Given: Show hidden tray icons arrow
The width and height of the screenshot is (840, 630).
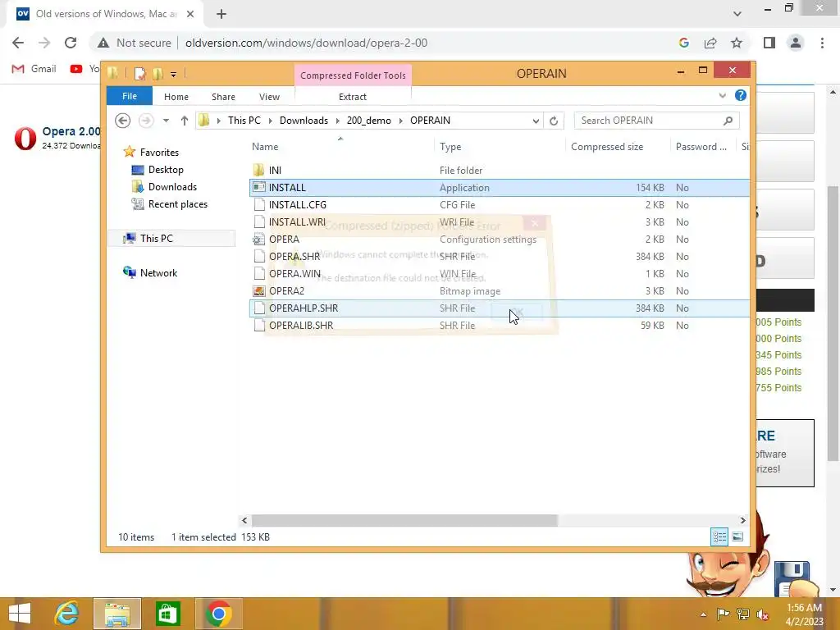Looking at the screenshot, I should [703, 614].
